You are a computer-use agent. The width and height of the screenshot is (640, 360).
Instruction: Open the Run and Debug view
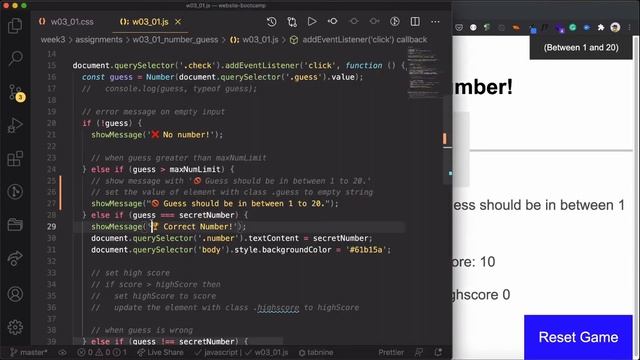pos(15,125)
